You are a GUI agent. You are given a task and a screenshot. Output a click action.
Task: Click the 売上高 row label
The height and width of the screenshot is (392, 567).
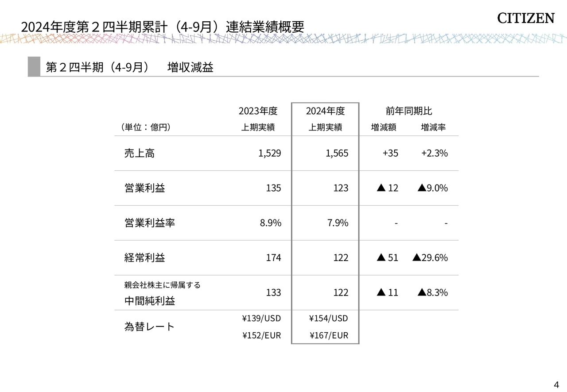pos(140,154)
